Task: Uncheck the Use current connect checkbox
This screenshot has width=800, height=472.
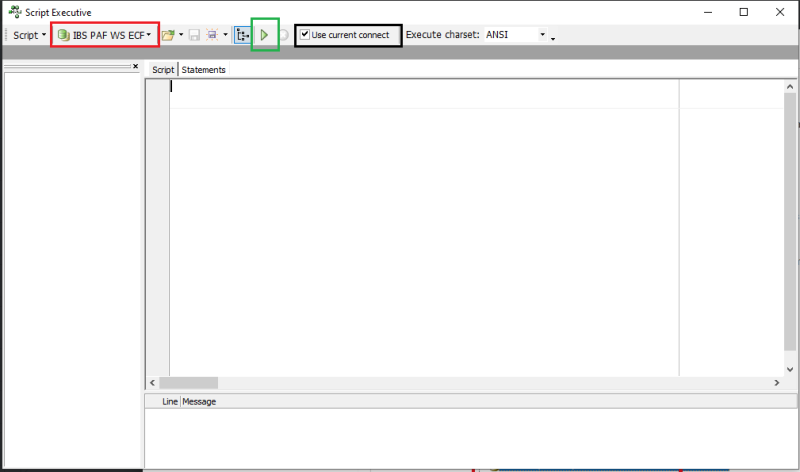Action: point(306,35)
